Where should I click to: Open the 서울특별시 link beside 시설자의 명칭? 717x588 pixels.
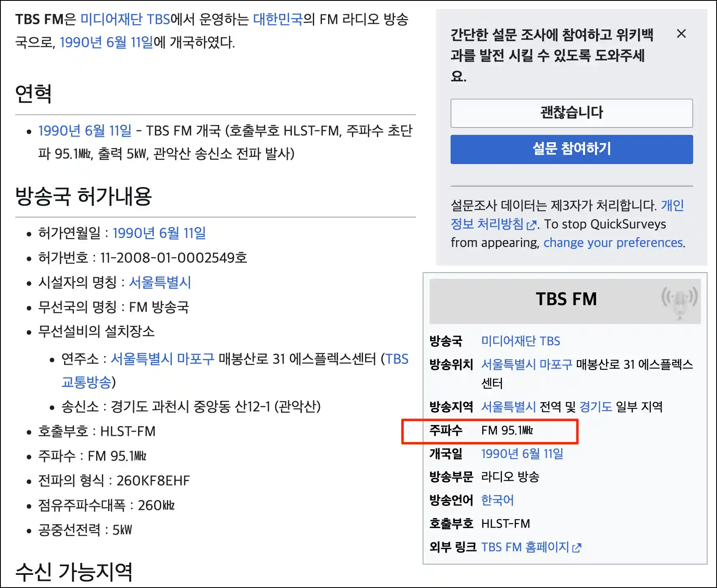click(x=160, y=282)
